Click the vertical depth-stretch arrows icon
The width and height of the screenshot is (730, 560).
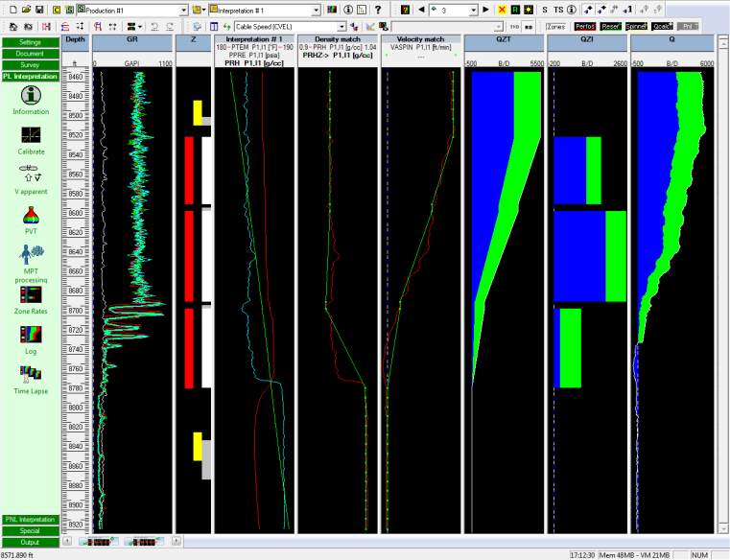coord(80,27)
